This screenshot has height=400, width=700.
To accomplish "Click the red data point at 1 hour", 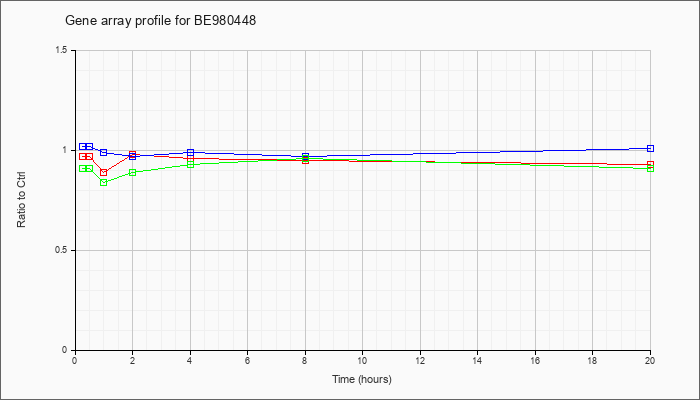I will tap(104, 173).
